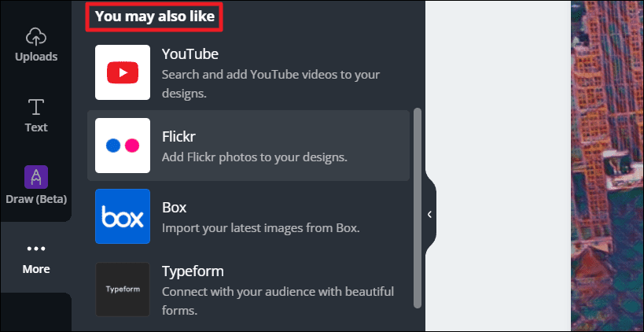
Task: Open the Uploads panel cloud icon
Action: click(x=36, y=37)
